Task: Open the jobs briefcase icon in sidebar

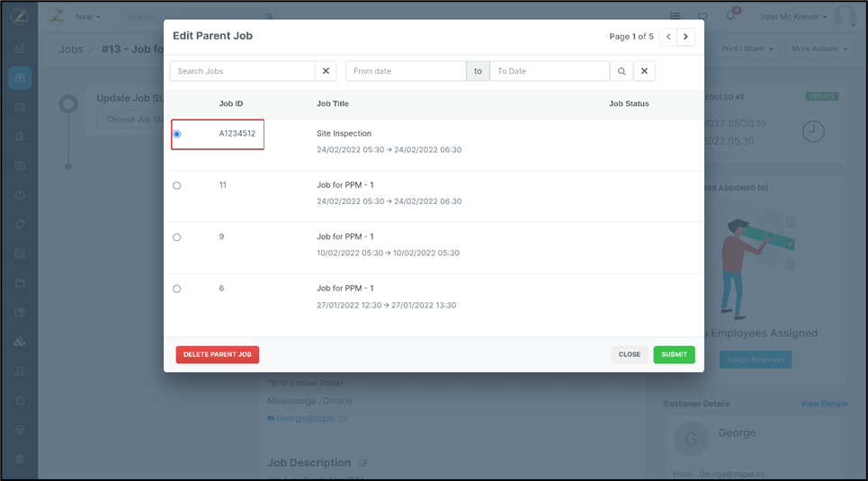Action: pos(20,78)
